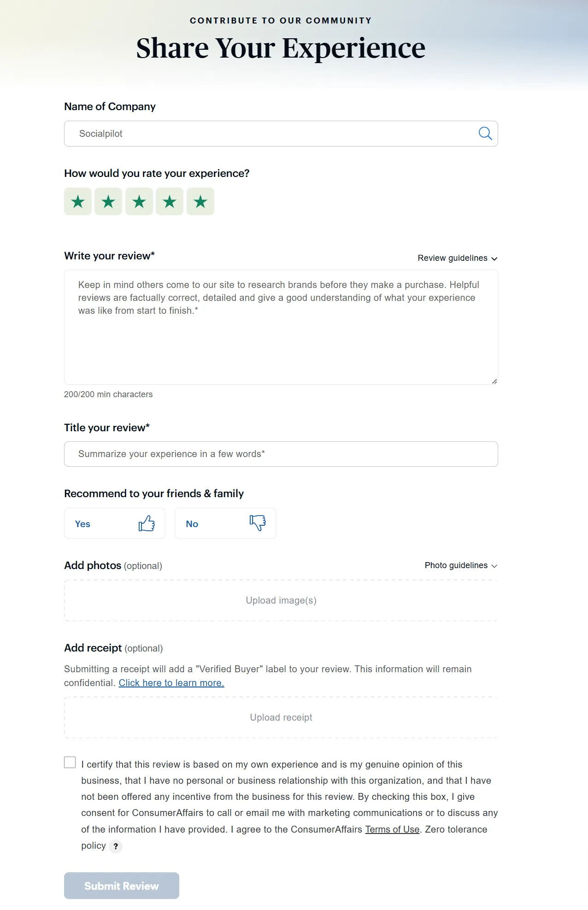Click the Submit Review button
Viewport: 588px width, 910px height.
pyautogui.click(x=121, y=885)
